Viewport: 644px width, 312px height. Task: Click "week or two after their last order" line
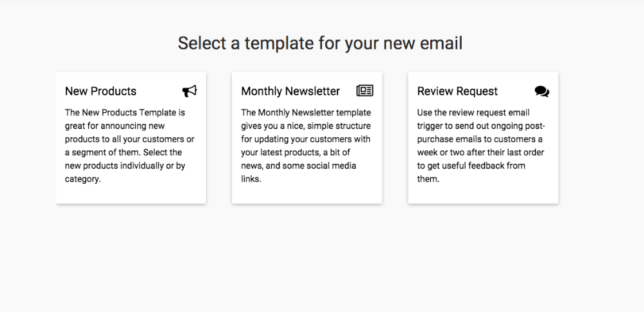(x=480, y=152)
